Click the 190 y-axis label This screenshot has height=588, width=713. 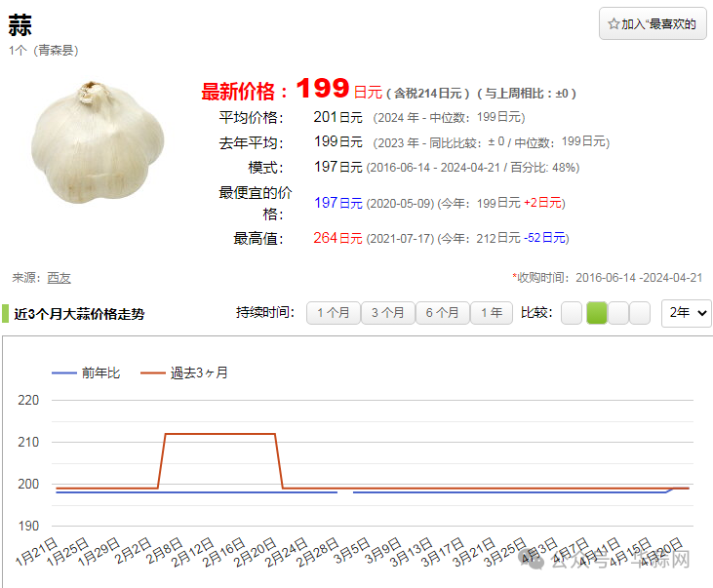click(x=28, y=526)
